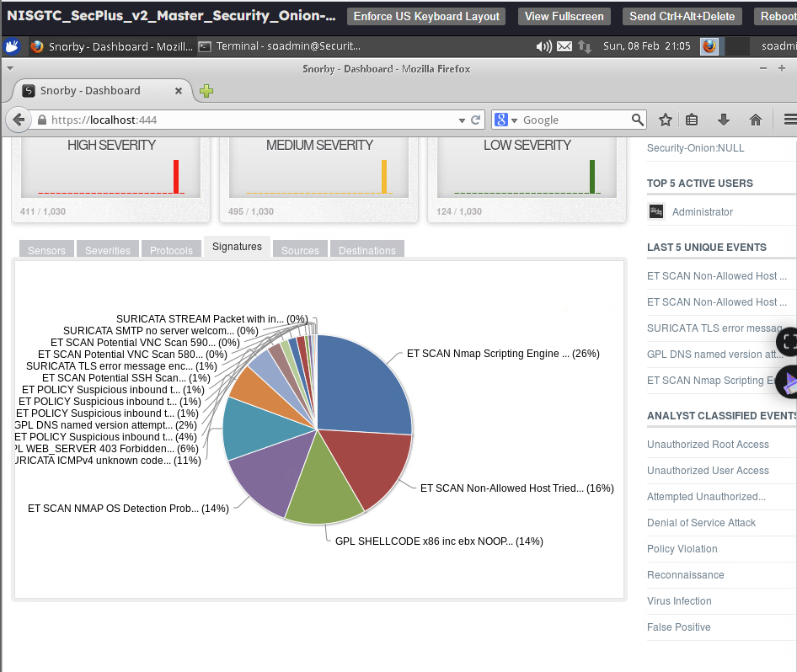Open Virus Infection classification
Screen dimensions: 797x672
(679, 601)
